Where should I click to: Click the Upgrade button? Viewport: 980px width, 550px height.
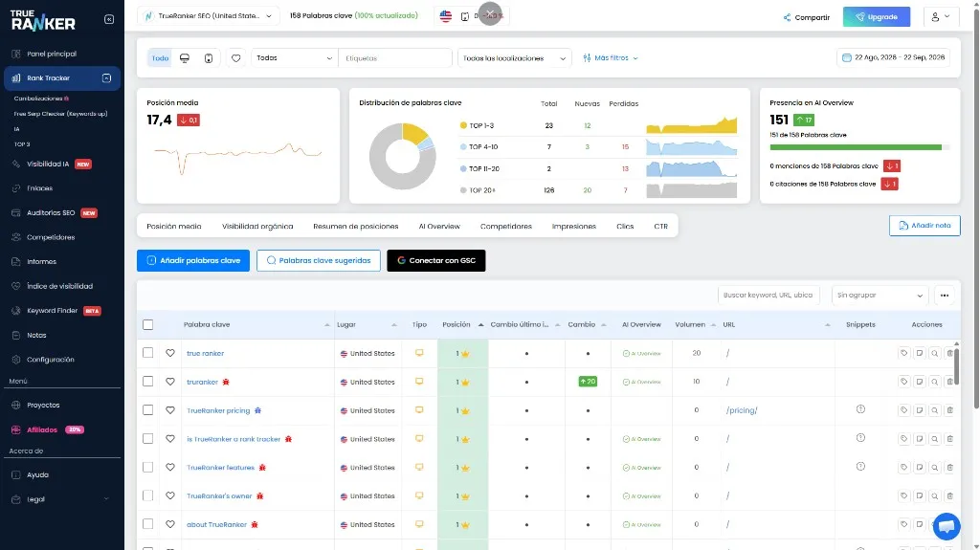(x=877, y=17)
